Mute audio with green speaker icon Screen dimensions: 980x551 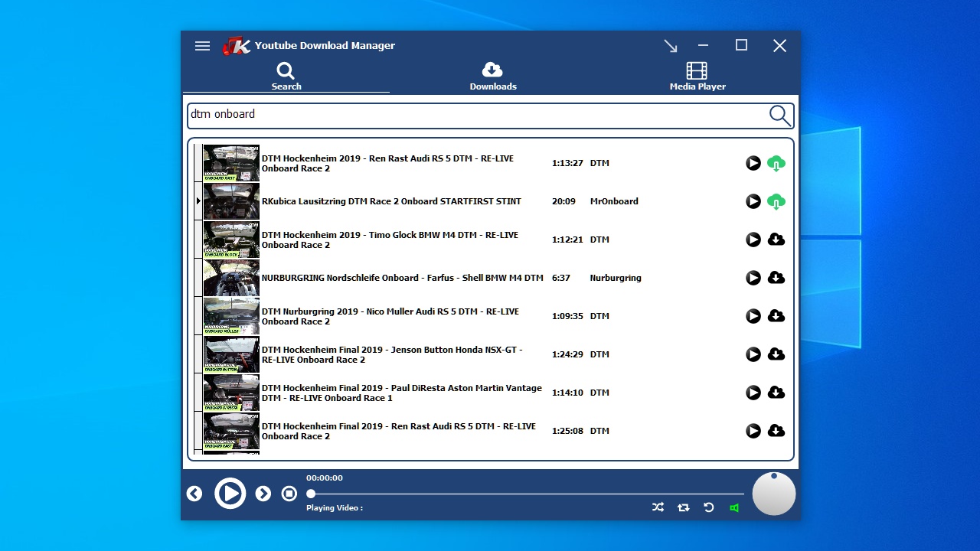pos(734,507)
